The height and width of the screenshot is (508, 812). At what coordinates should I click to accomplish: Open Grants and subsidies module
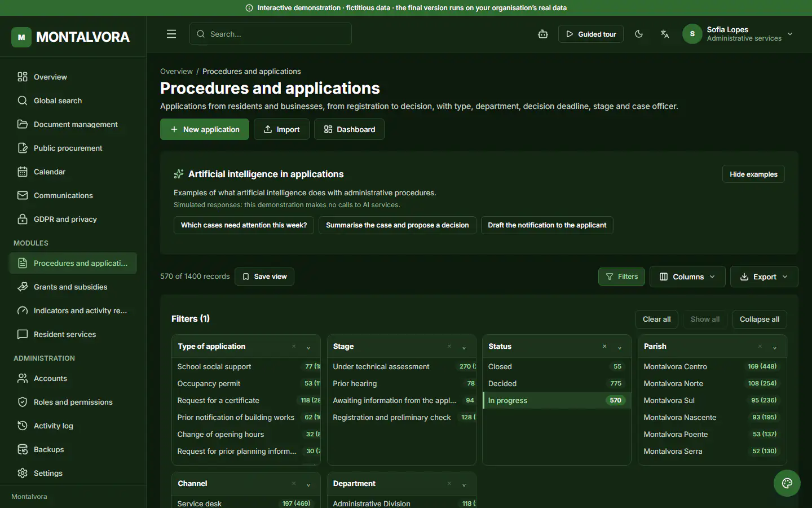73,287
